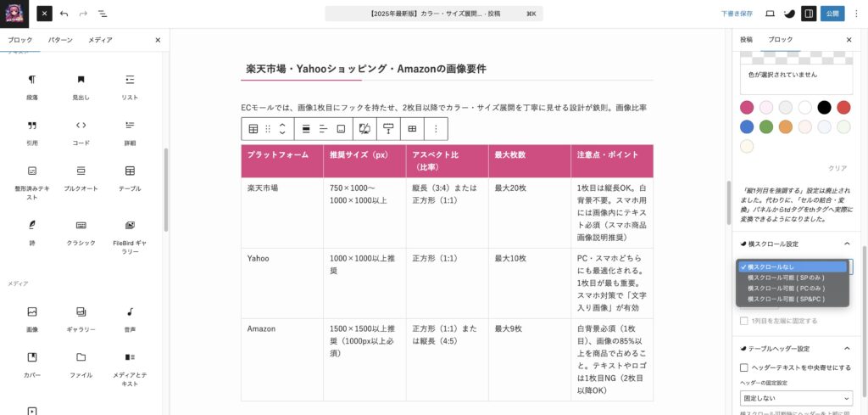Screen dimensions: 868x415
Task: Insert a list (リスト) block
Action: pyautogui.click(x=130, y=87)
